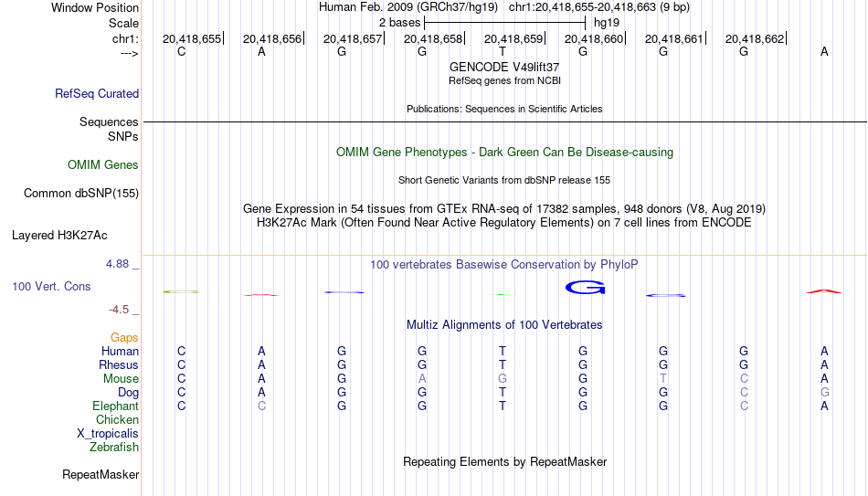This screenshot has width=868, height=496.
Task: Click the RefSeq Curated track label
Action: [97, 93]
